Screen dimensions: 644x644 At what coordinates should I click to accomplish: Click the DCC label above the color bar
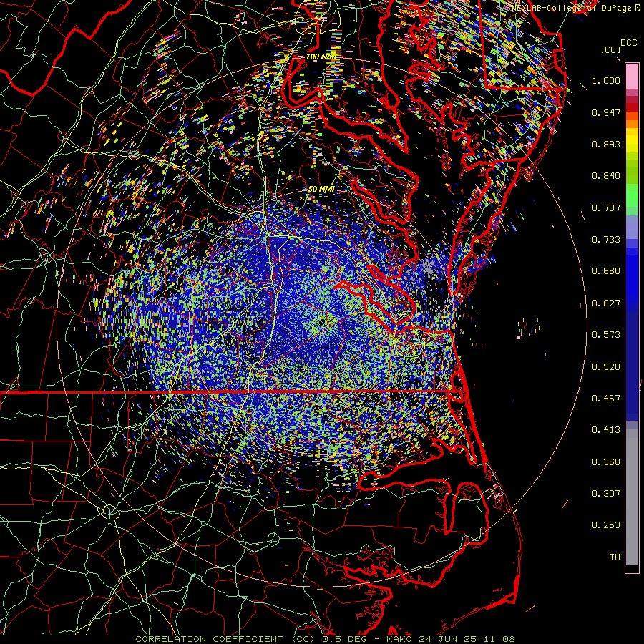coord(628,43)
